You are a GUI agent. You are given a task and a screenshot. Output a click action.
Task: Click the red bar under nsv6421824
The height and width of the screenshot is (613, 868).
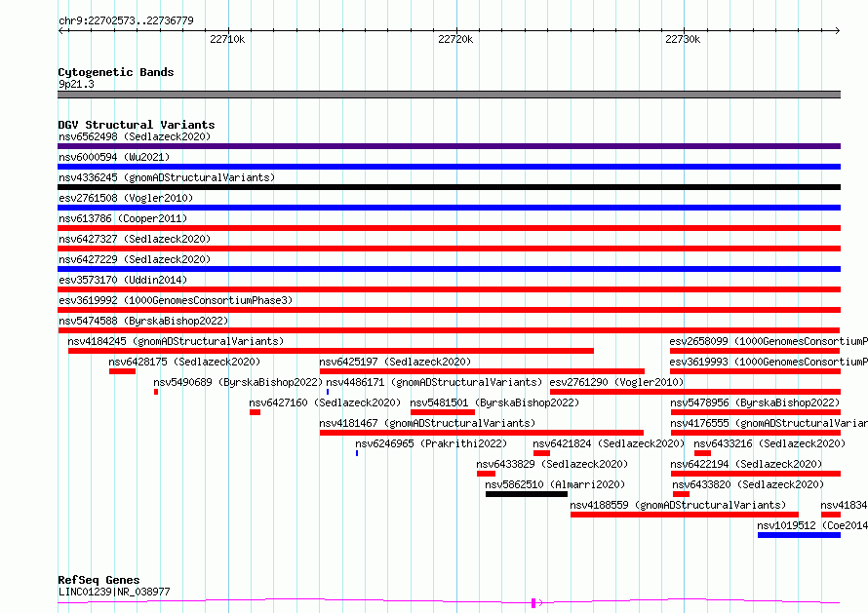tap(542, 453)
